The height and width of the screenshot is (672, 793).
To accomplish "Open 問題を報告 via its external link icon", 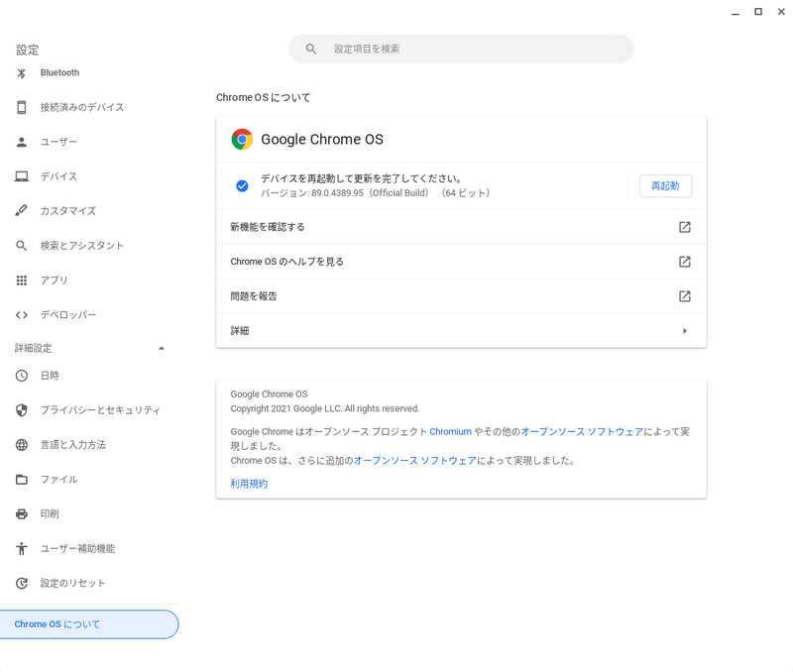I will (684, 296).
